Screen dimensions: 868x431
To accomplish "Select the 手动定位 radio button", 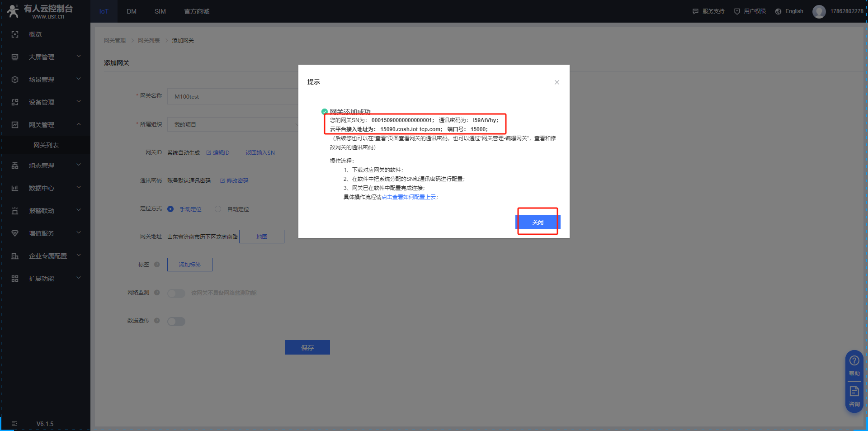I will click(x=170, y=209).
